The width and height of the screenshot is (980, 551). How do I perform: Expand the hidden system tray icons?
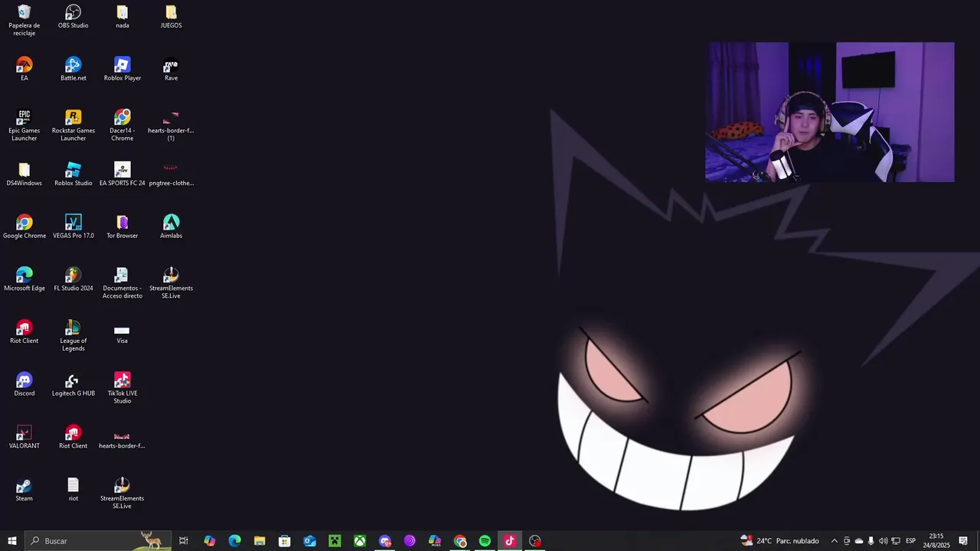(x=835, y=541)
